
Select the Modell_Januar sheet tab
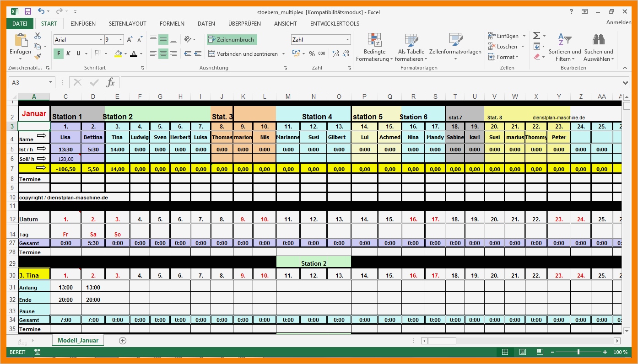78,340
